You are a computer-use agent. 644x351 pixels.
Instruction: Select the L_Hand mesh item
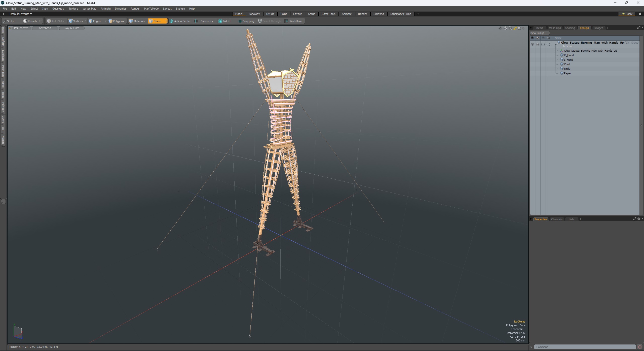pyautogui.click(x=569, y=60)
